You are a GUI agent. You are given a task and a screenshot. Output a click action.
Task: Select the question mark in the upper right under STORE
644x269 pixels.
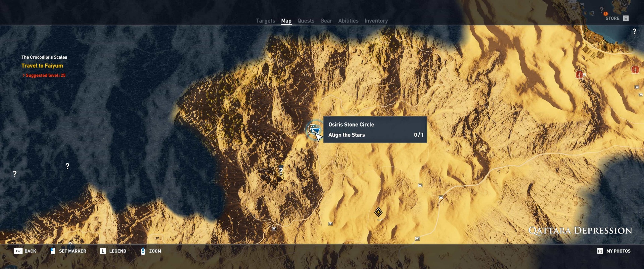pyautogui.click(x=634, y=31)
